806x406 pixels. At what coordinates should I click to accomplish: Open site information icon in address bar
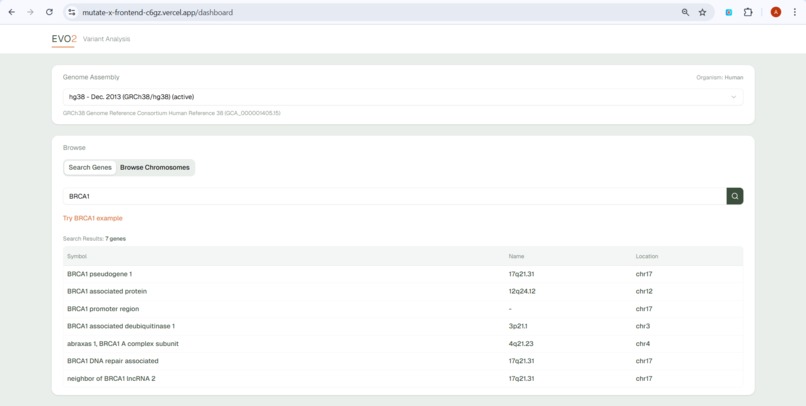coord(72,12)
